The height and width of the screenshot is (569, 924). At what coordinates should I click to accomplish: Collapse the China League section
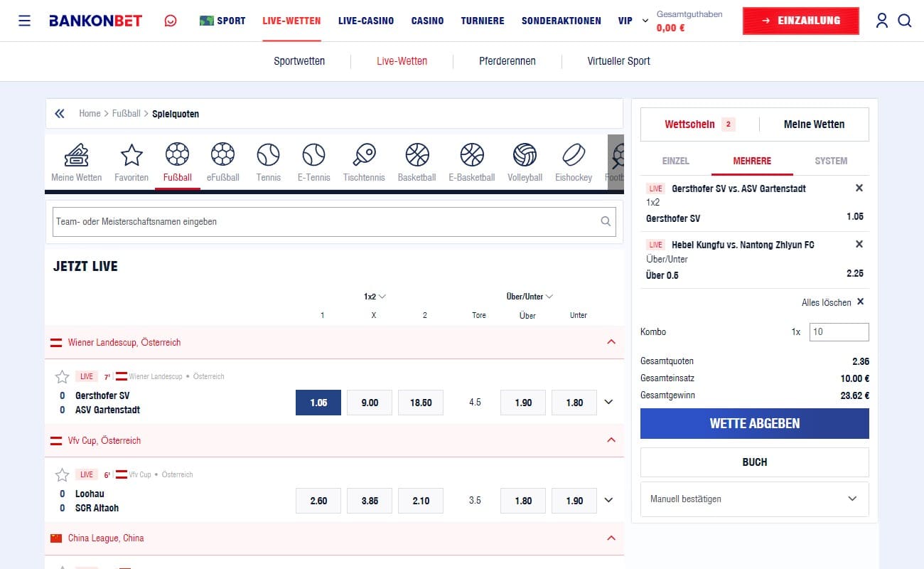611,538
